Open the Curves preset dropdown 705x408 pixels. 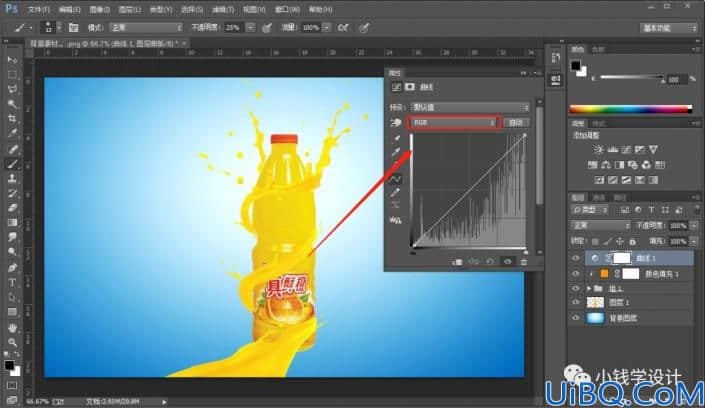(470, 108)
